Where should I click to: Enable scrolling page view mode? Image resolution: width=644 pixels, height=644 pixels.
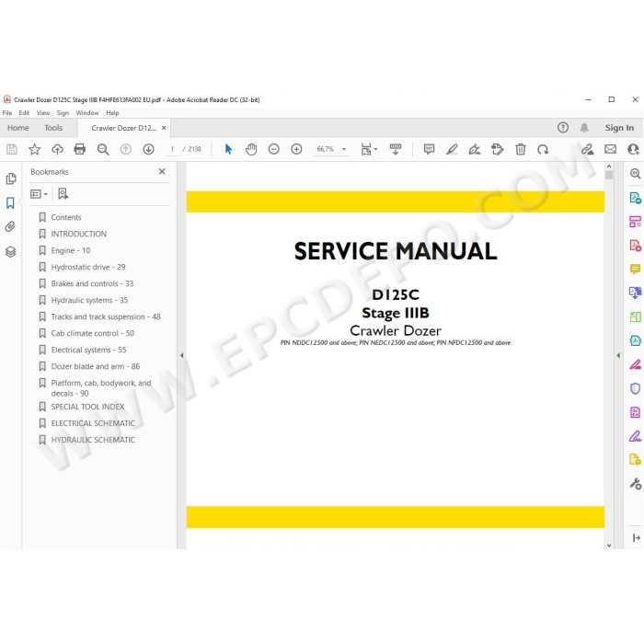[395, 149]
